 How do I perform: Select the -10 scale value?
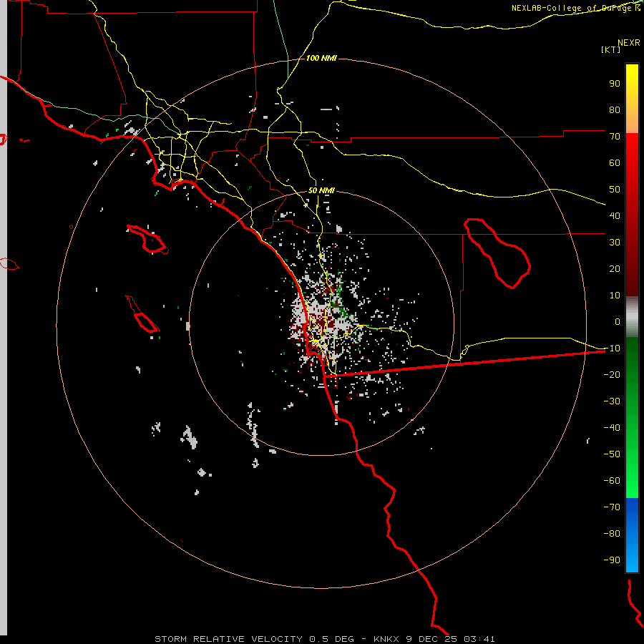(x=612, y=348)
